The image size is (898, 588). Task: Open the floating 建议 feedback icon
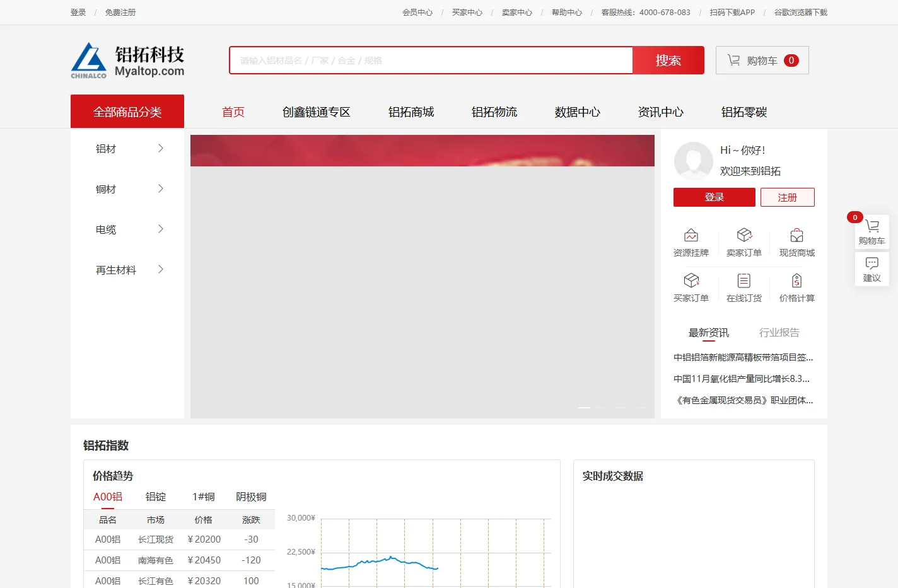872,269
